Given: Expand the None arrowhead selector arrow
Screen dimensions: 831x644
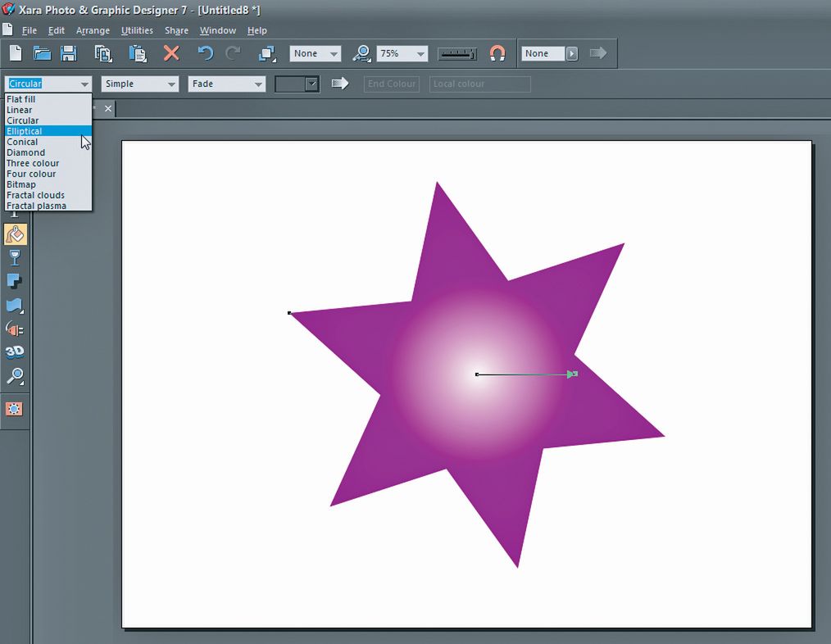Looking at the screenshot, I should pos(572,53).
